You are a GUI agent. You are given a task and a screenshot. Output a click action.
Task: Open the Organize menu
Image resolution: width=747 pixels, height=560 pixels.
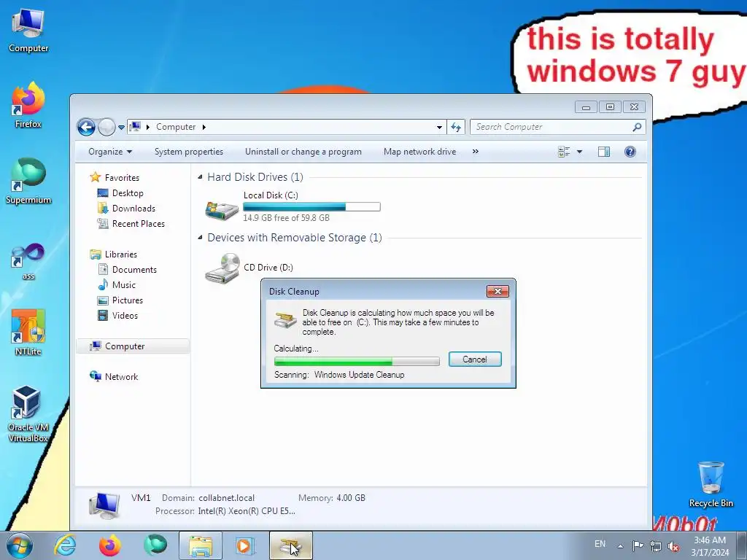tap(110, 152)
